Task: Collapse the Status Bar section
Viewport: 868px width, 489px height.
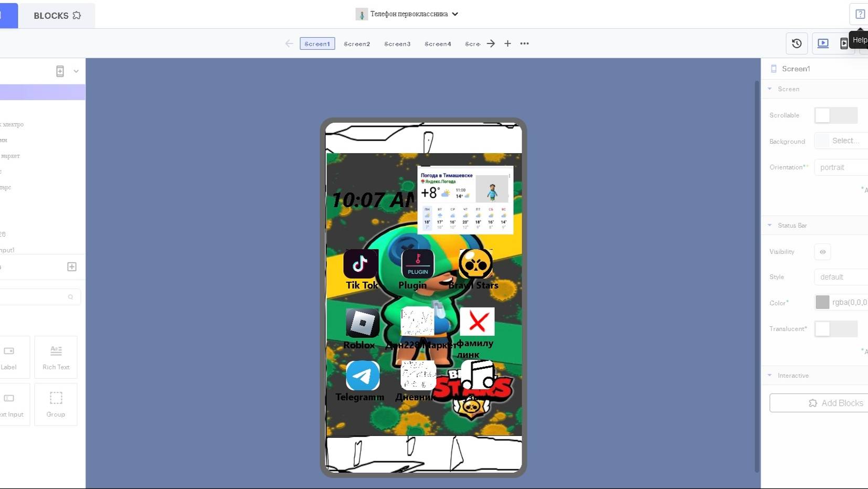Action: click(x=770, y=225)
